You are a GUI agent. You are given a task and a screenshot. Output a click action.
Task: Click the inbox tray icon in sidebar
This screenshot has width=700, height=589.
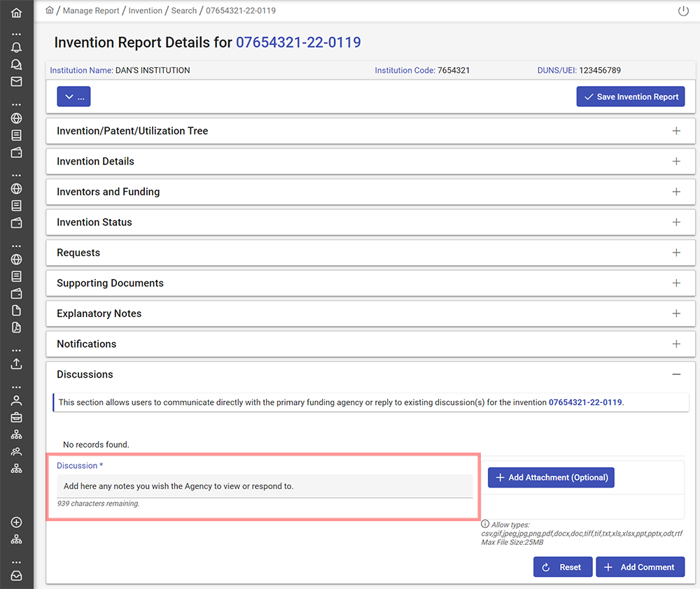pos(16,576)
